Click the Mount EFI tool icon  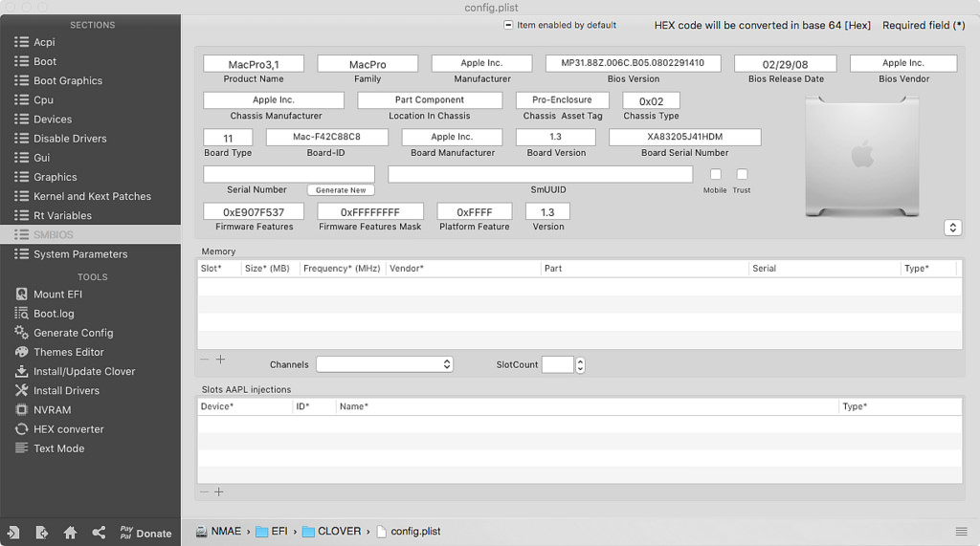tap(21, 295)
